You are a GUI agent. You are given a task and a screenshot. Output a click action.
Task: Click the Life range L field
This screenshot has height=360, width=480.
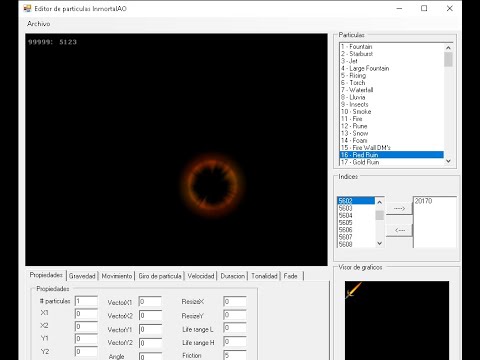(235, 328)
